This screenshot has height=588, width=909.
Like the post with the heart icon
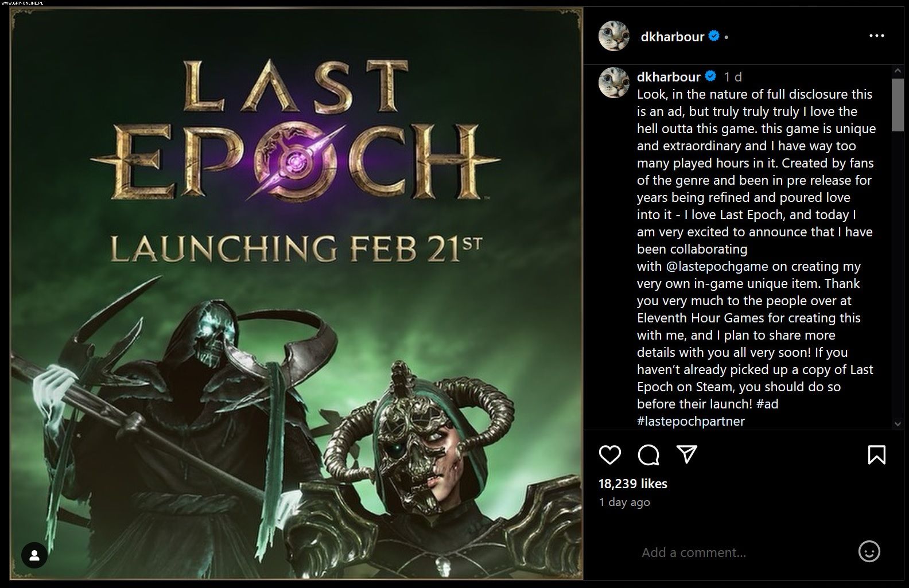[609, 455]
